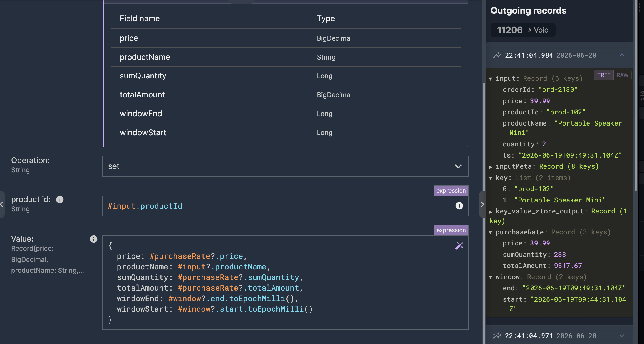Screen dimensions: 644x344
Task: Click sumQuantity value 233
Action: 560,255
